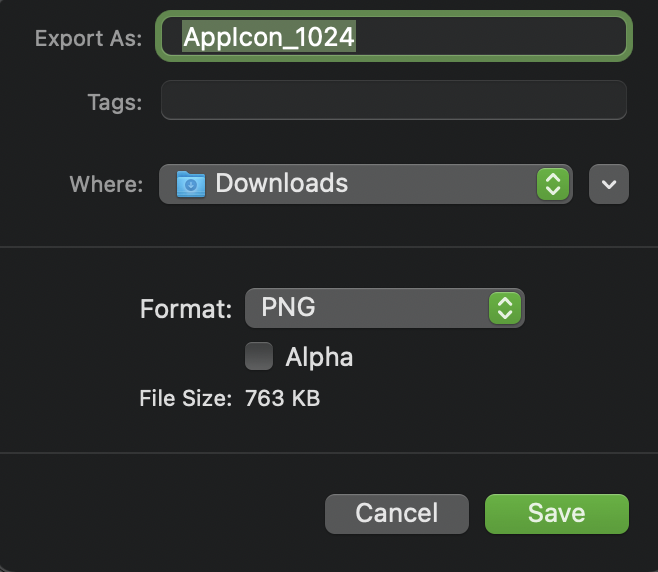Enable the Alpha checkbox

259,356
